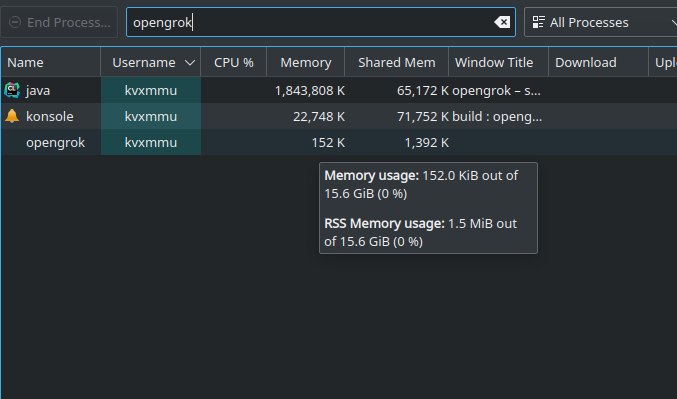Click the java process CLion icon
The height and width of the screenshot is (399, 677).
click(x=12, y=90)
